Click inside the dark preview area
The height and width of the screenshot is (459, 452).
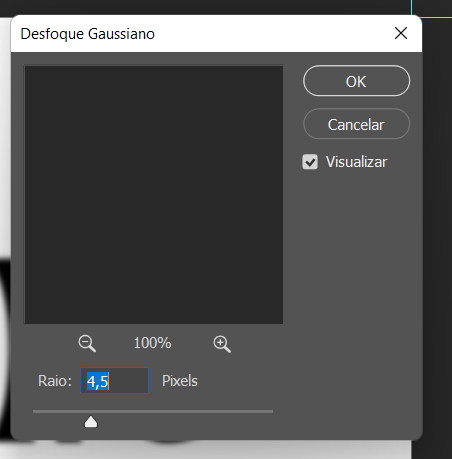[x=154, y=194]
